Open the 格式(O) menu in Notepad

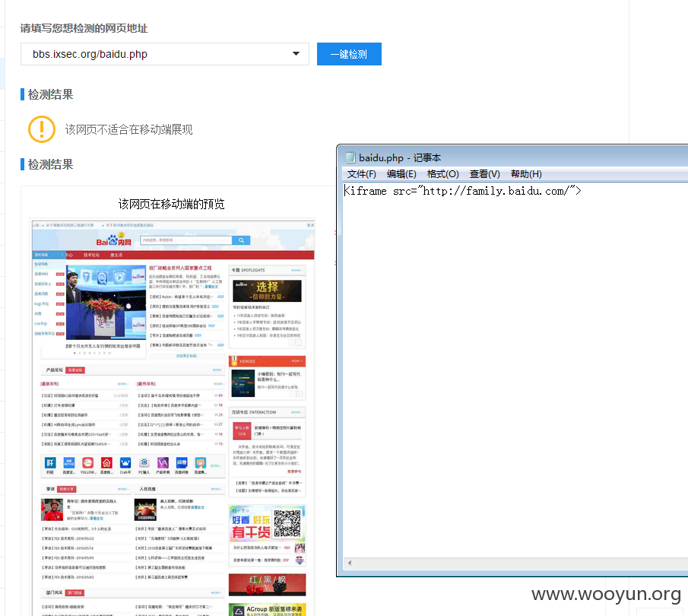(x=442, y=174)
